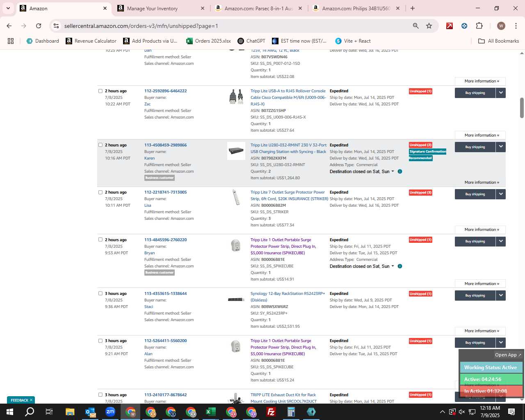This screenshot has height=420, width=525.
Task: Open Buy shipping dropdown for Karen's order
Action: [501, 147]
